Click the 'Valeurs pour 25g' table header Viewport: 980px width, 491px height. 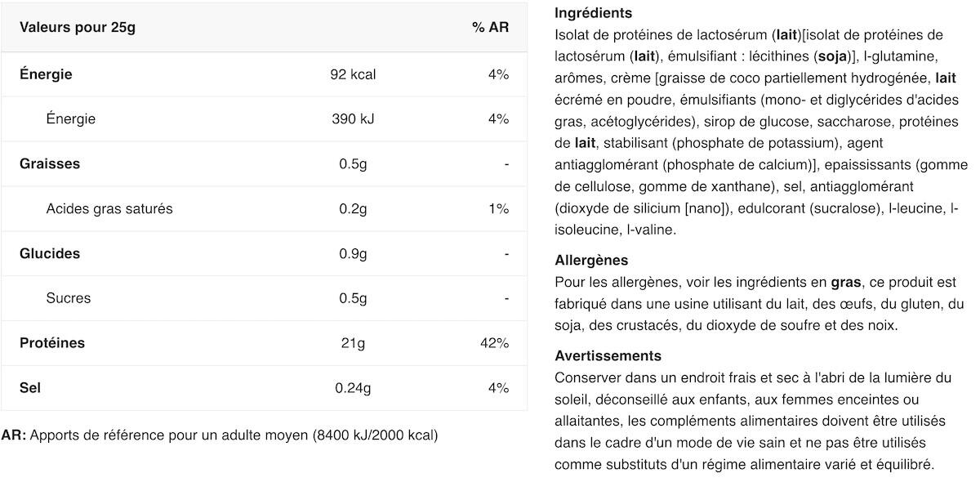78,28
